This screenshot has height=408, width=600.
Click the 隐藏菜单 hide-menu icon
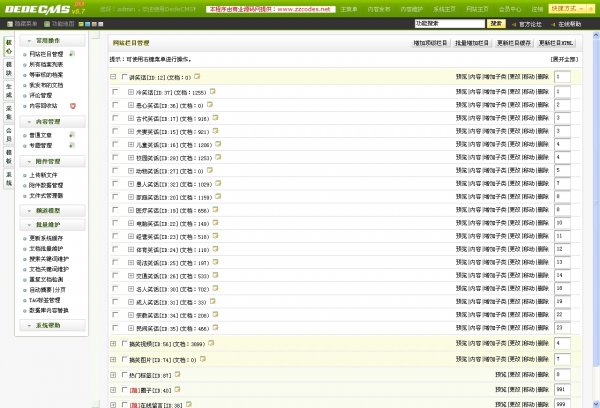click(10, 24)
